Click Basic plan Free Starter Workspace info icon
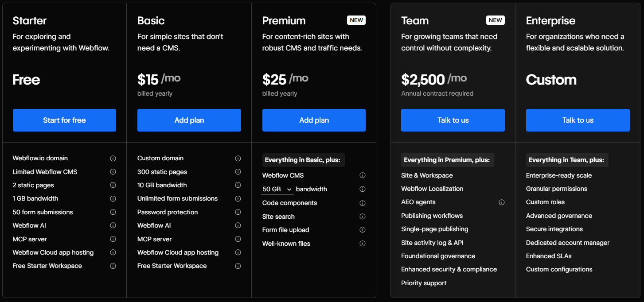The image size is (644, 302). pos(238,266)
